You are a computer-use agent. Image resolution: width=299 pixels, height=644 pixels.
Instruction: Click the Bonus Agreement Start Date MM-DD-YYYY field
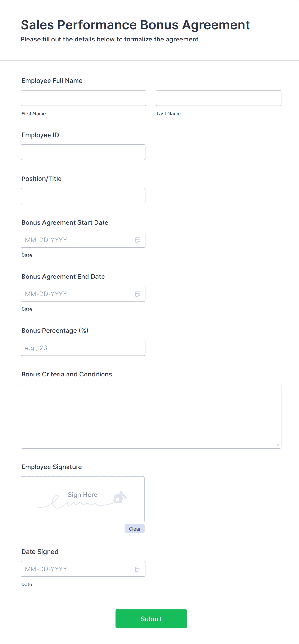click(74, 240)
